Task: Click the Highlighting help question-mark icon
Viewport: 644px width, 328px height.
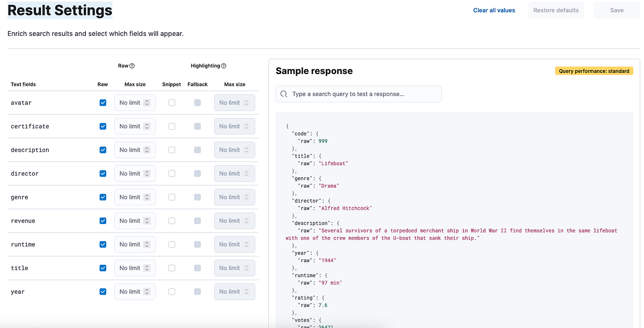Action: tap(224, 66)
